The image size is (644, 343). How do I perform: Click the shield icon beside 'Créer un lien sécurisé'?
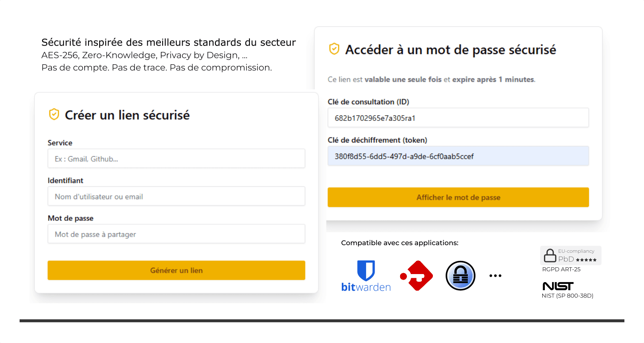tap(54, 114)
